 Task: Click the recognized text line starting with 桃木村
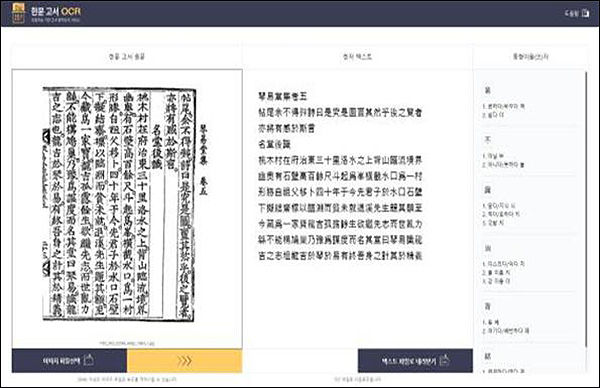340,160
